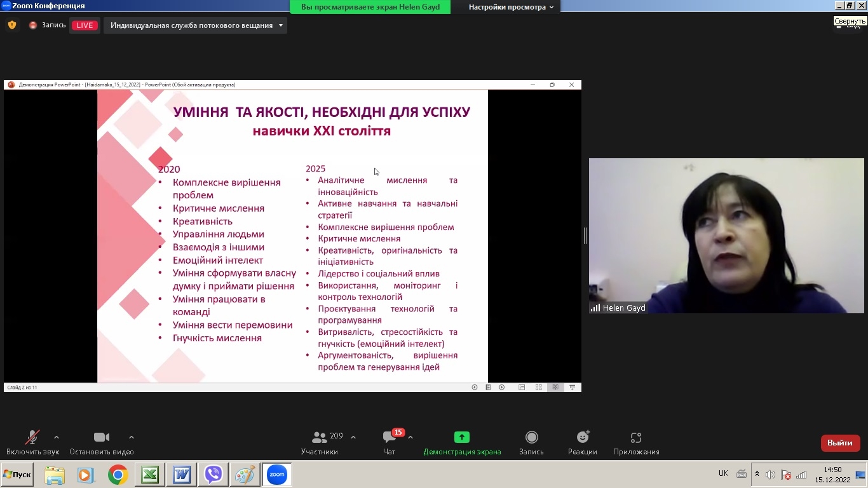
Task: Open the streaming service dropdown
Action: point(195,25)
